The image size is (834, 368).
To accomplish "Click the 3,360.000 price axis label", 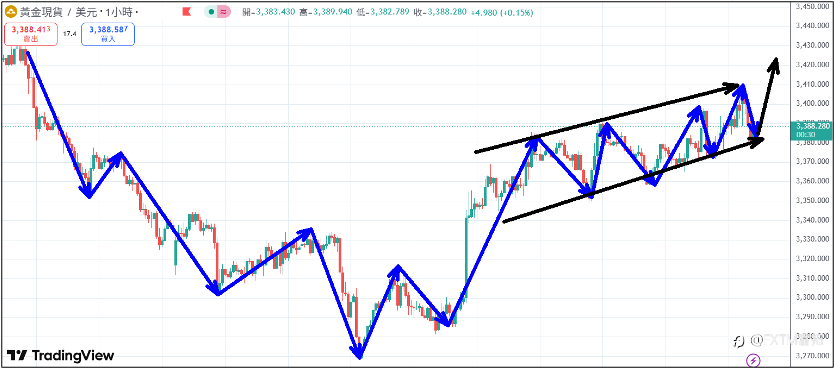I will (813, 181).
